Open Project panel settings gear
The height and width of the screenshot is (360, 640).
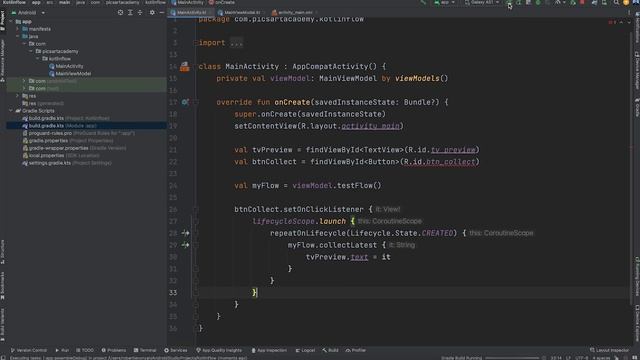point(152,13)
